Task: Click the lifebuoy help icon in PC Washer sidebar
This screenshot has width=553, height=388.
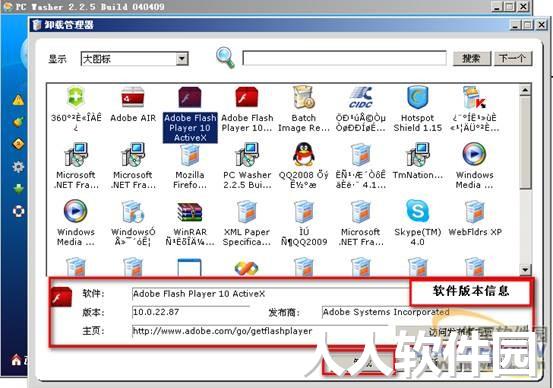Action: (18, 211)
